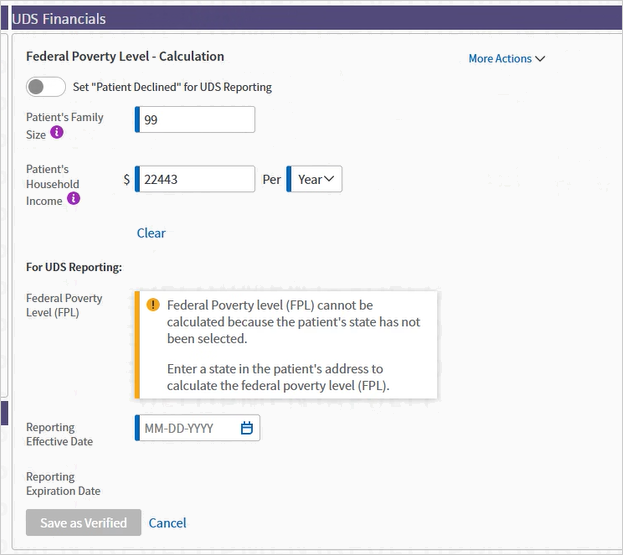Click the Federal Poverty Level - Calculation heading
This screenshot has width=623, height=555.
point(125,56)
